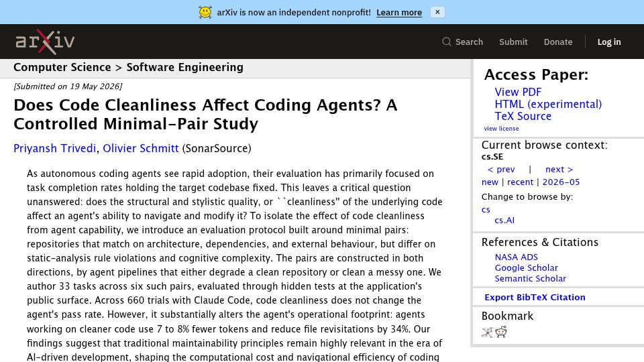Click the Computer Science breadcrumb

[x=62, y=67]
